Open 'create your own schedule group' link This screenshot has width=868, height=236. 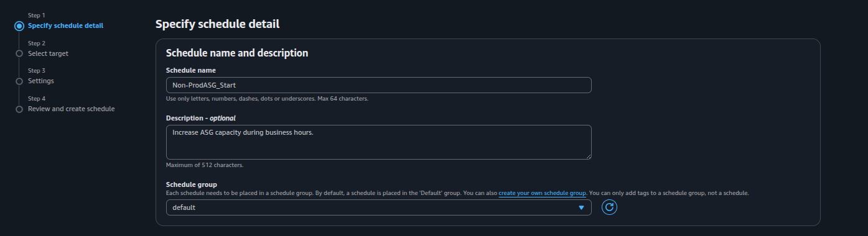pos(542,193)
